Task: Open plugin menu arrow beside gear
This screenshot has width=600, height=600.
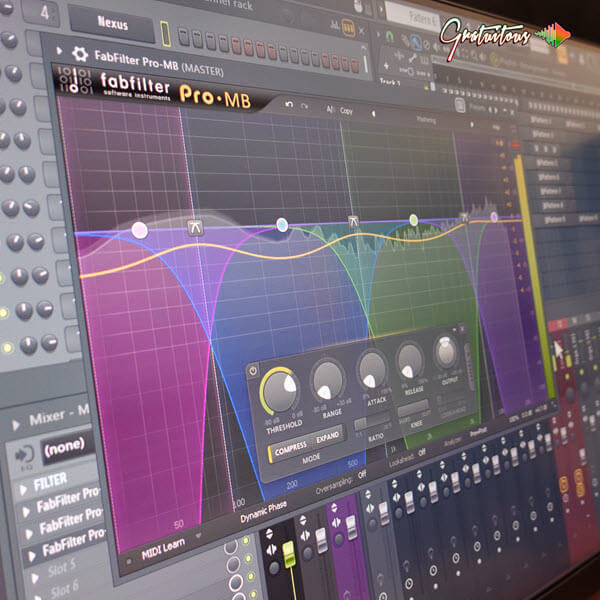Action: pos(59,50)
